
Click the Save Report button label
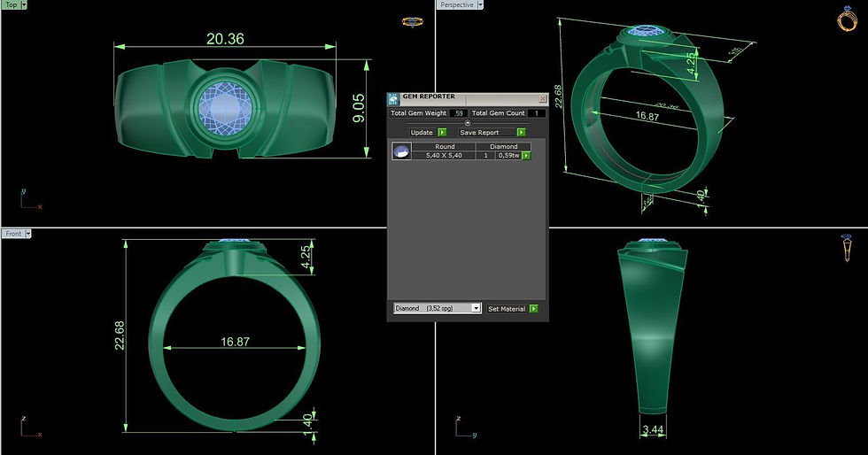(479, 132)
